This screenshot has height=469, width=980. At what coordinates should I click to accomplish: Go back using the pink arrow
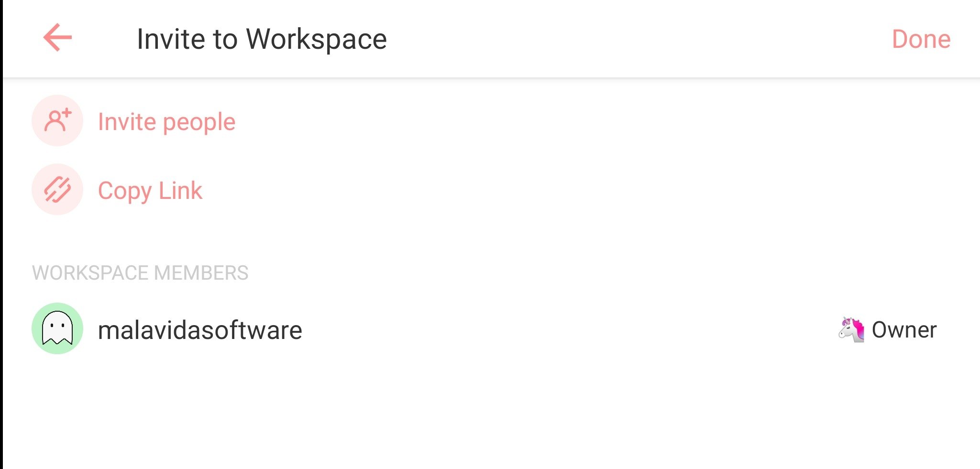[57, 37]
